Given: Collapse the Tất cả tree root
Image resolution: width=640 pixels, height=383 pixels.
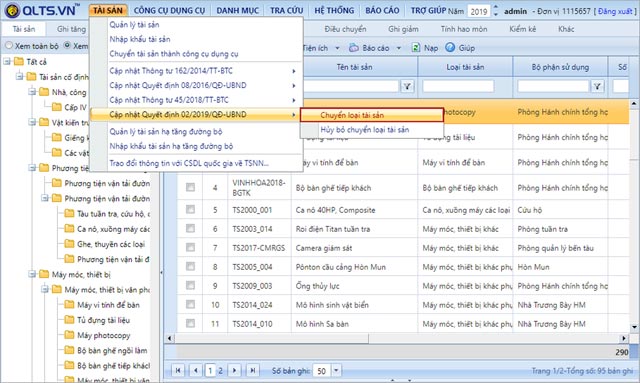Looking at the screenshot, I should click(7, 62).
